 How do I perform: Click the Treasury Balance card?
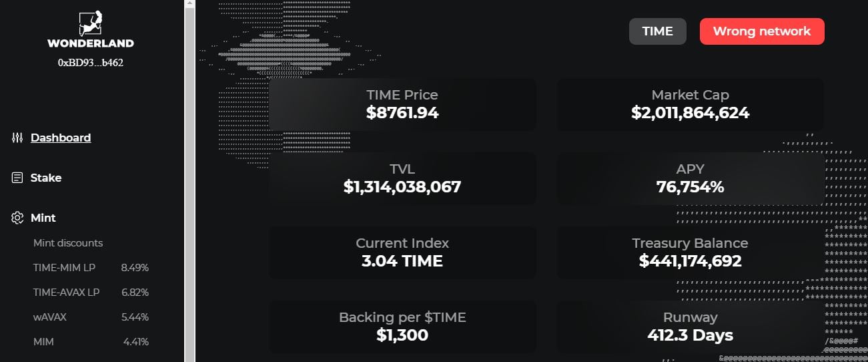point(690,252)
